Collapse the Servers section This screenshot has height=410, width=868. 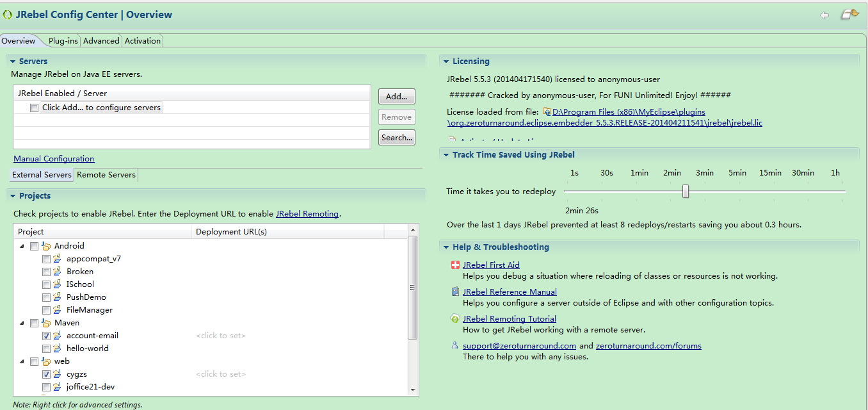click(x=13, y=61)
